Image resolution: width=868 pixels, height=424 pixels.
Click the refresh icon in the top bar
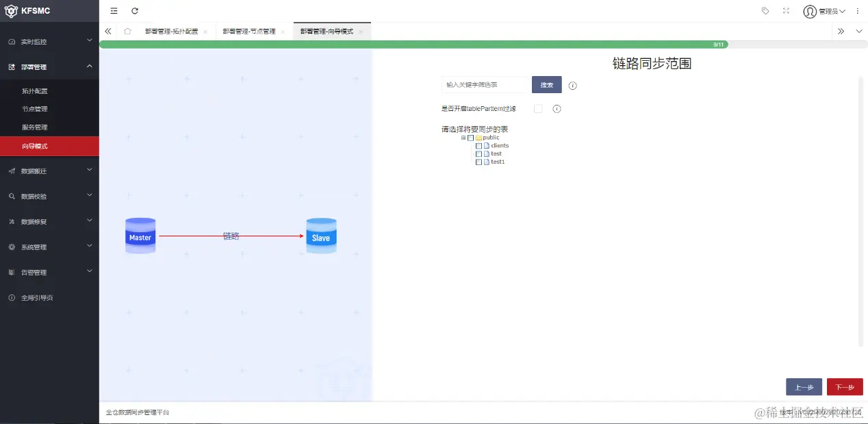pyautogui.click(x=135, y=11)
